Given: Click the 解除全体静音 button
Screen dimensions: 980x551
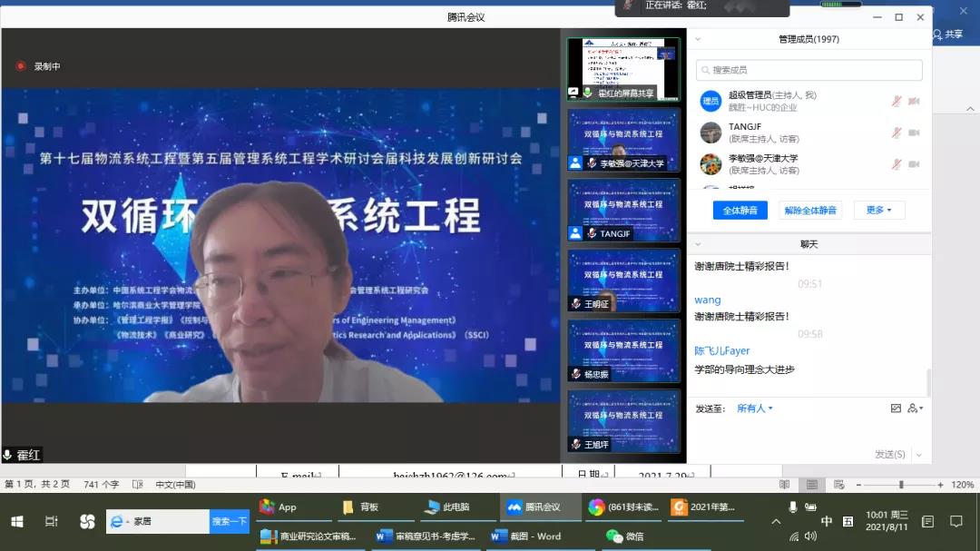Looking at the screenshot, I should click(x=811, y=210).
